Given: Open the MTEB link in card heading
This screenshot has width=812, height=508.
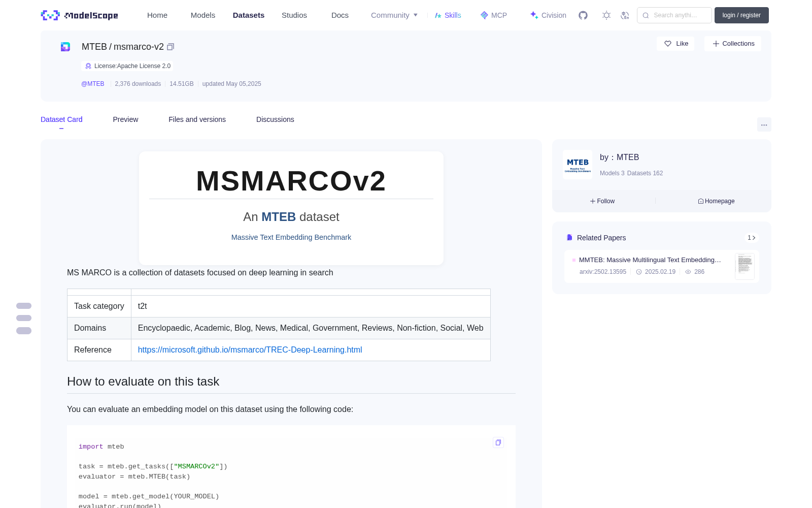Looking at the screenshot, I should (x=279, y=217).
